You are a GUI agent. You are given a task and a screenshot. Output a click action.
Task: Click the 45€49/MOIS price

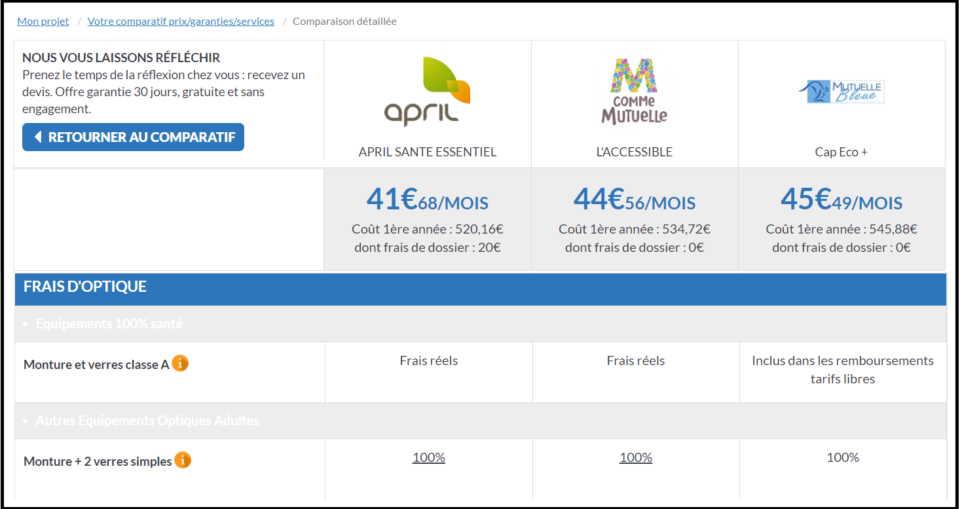[841, 199]
